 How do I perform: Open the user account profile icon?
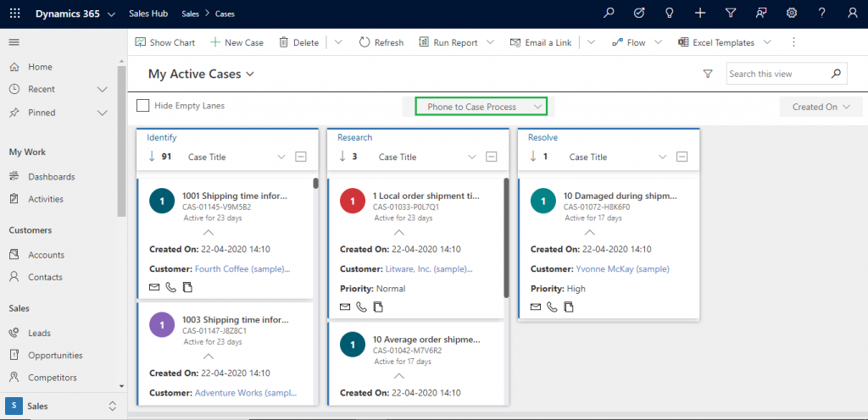[x=853, y=14]
